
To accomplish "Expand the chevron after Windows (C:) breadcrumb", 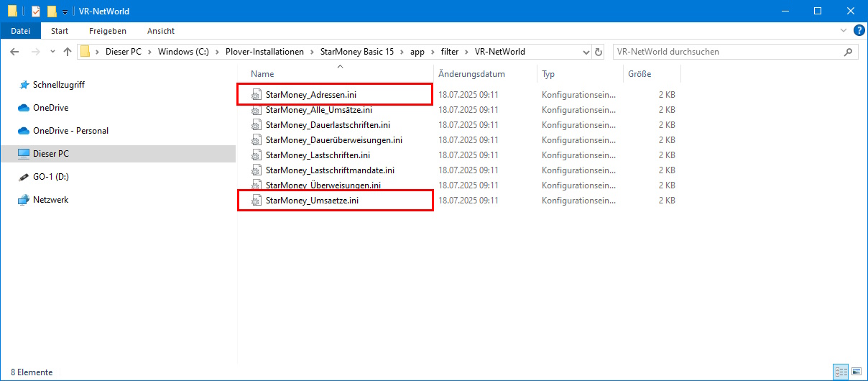I will click(x=218, y=52).
